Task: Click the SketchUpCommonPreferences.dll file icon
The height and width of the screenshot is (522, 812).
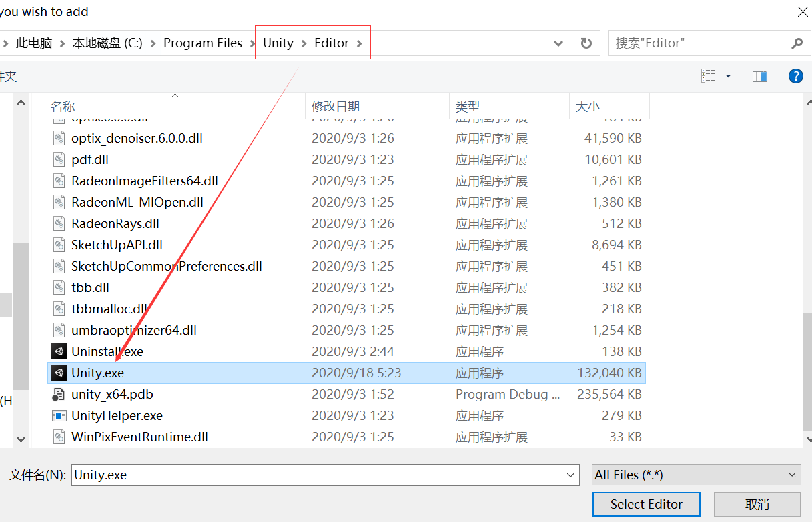Action: pyautogui.click(x=59, y=266)
